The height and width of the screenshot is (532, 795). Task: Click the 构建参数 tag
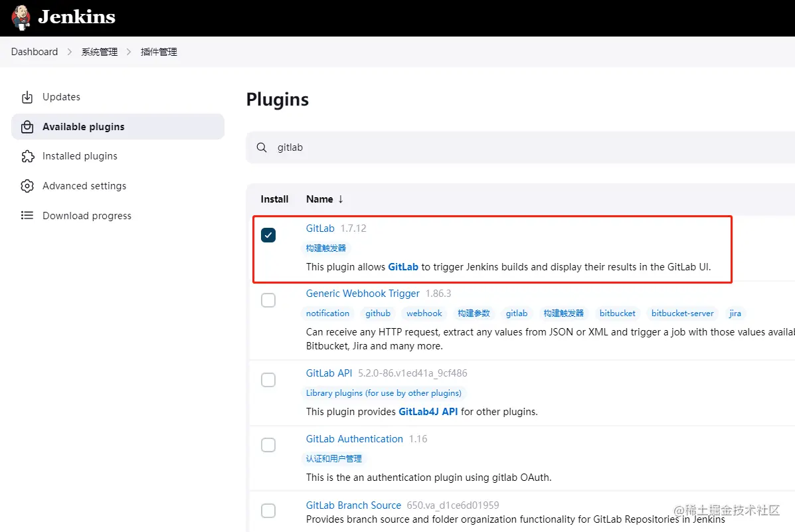(474, 313)
